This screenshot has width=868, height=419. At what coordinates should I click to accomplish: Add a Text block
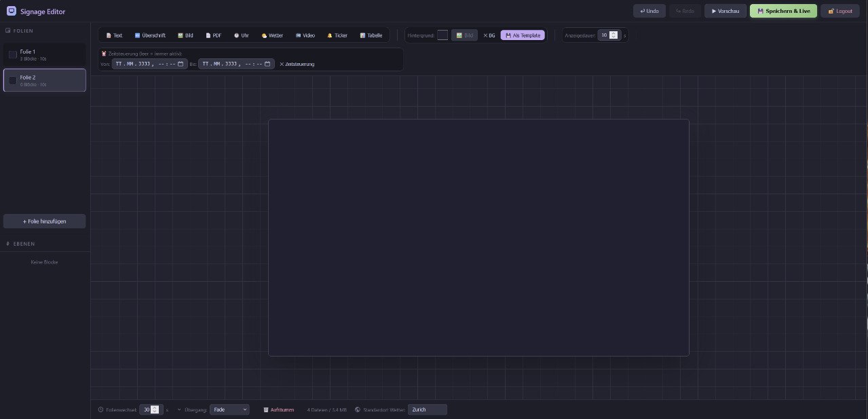(x=114, y=35)
